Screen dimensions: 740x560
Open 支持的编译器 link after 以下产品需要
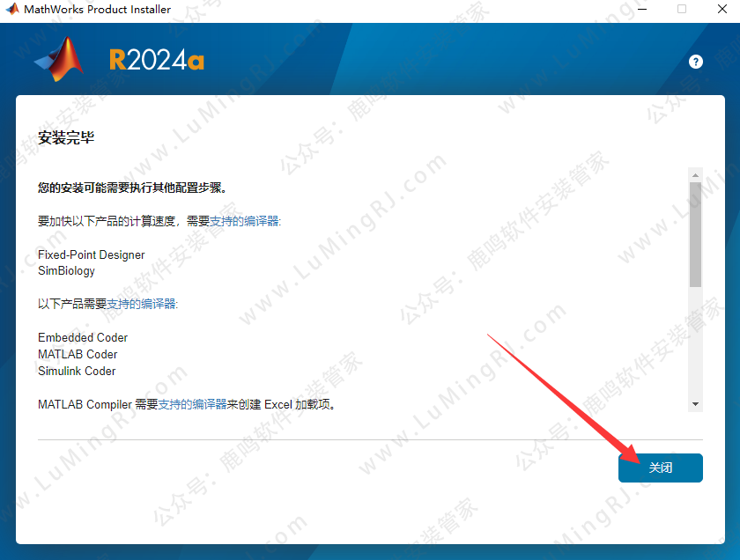[x=141, y=304]
